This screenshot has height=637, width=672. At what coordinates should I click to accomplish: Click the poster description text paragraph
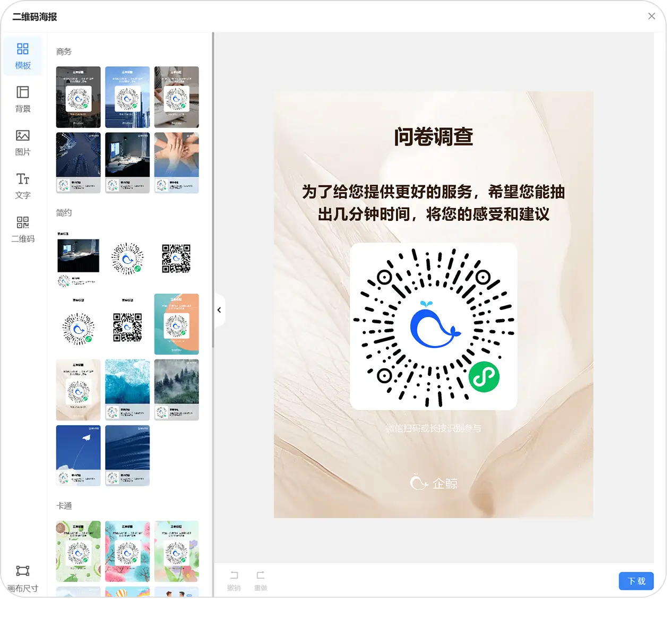(x=433, y=203)
